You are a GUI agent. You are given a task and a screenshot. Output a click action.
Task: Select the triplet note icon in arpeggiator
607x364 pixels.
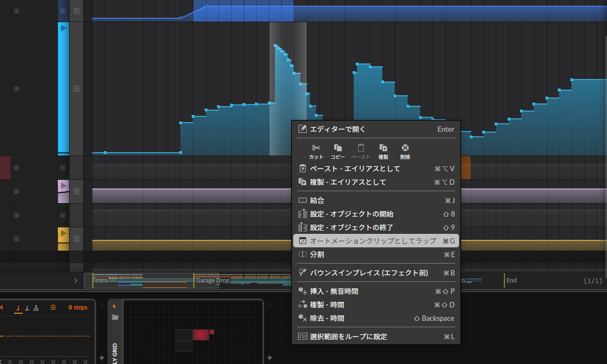click(36, 308)
